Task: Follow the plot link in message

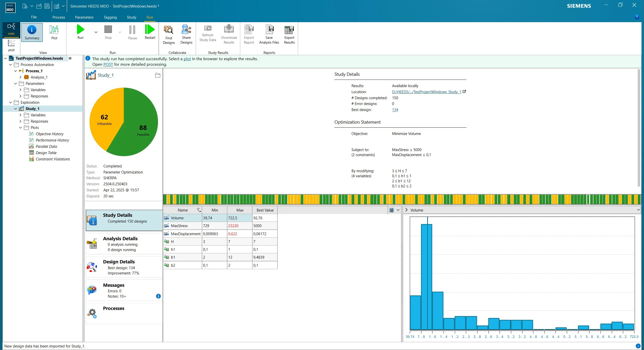Action: (x=187, y=59)
